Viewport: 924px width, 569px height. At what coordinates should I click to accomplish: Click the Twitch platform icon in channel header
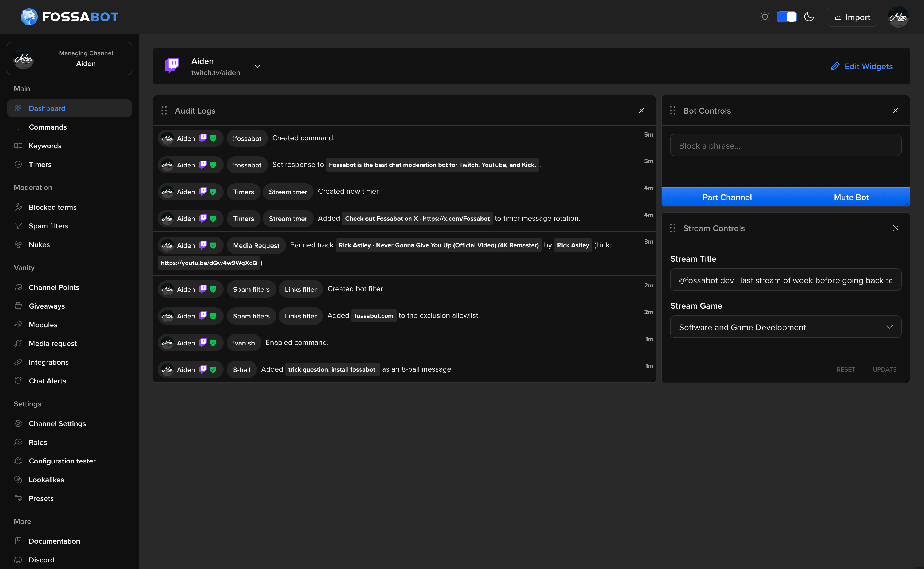[172, 65]
